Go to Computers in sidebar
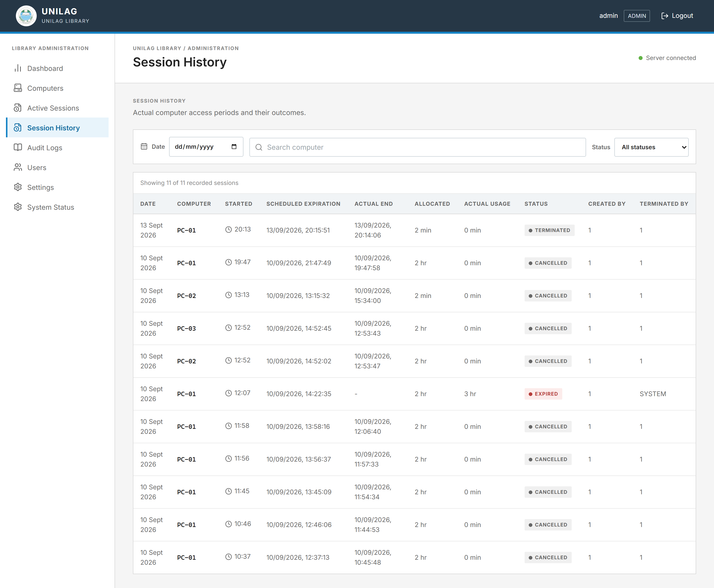 pyautogui.click(x=57, y=88)
